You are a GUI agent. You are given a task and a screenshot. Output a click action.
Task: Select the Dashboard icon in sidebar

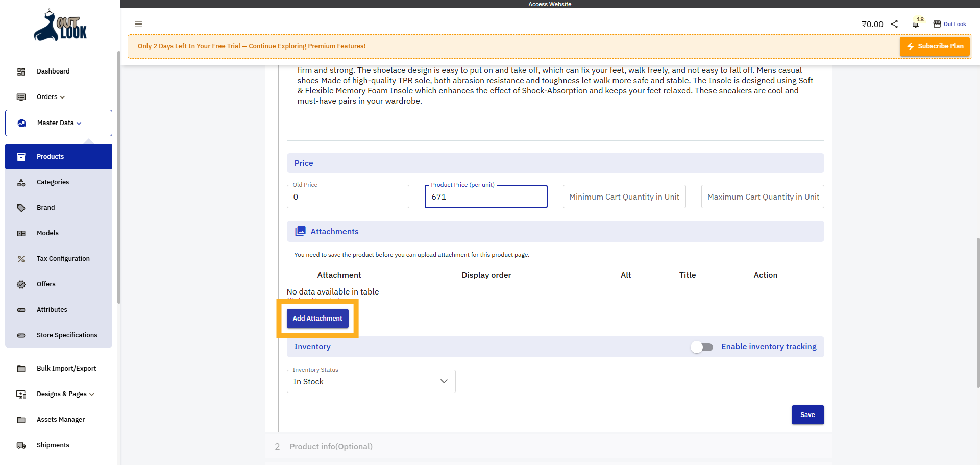(21, 71)
